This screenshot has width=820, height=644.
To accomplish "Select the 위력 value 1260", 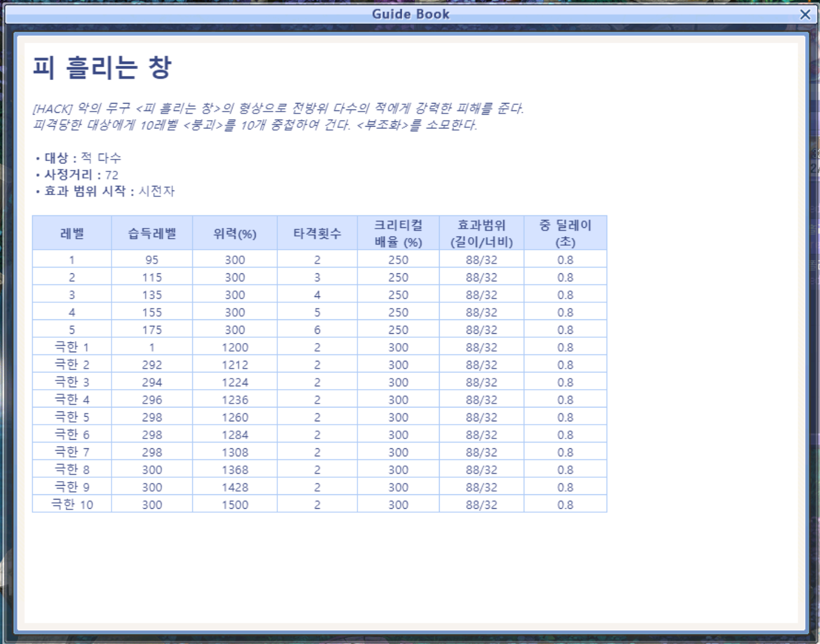I will point(235,417).
